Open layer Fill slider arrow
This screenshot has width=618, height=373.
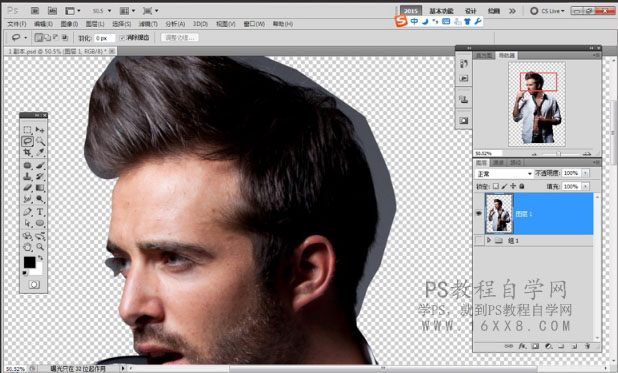click(x=586, y=186)
